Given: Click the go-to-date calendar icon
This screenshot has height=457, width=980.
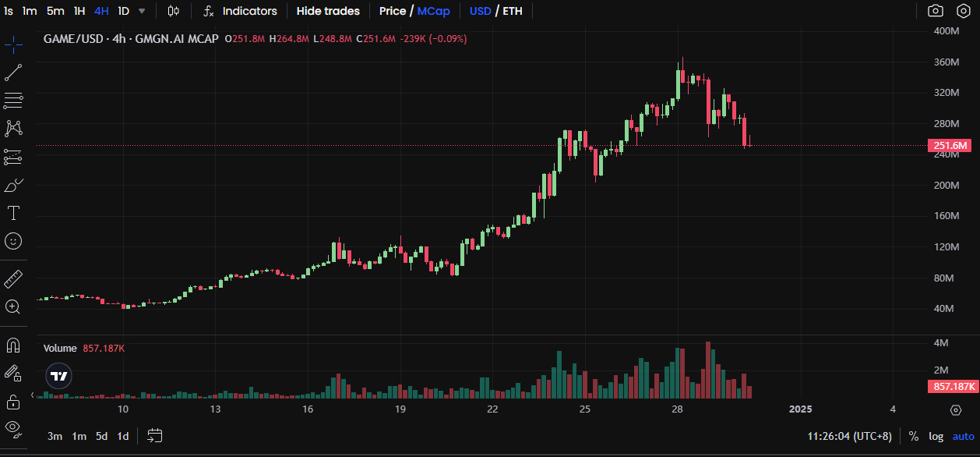Looking at the screenshot, I should tap(154, 436).
